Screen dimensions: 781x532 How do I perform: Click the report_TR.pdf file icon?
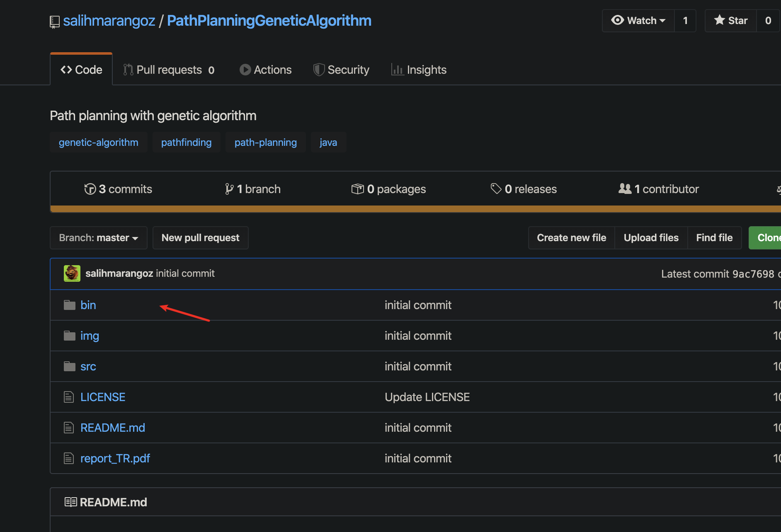tap(69, 458)
